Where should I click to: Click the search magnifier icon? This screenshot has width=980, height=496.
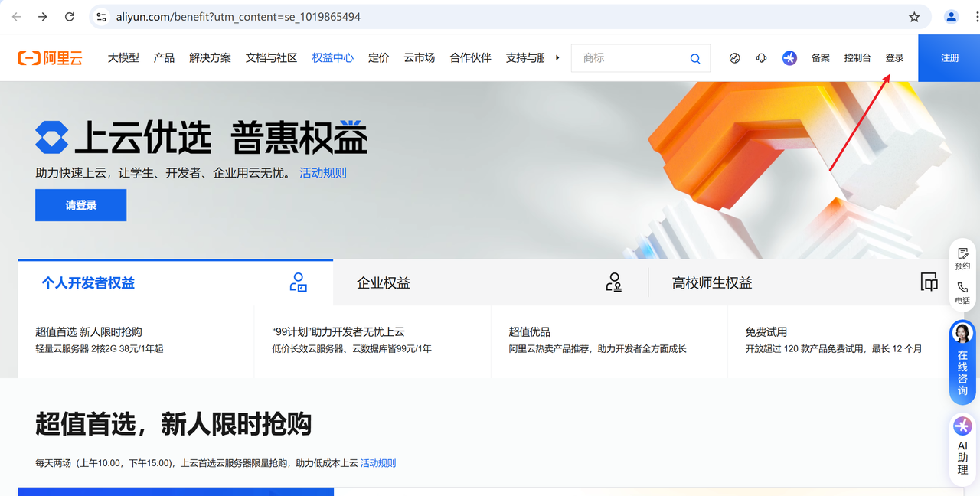click(x=695, y=58)
